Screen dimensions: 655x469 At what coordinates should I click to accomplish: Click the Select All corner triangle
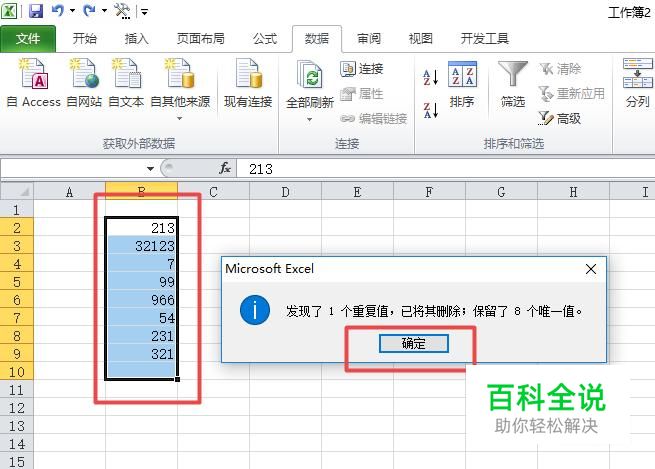click(17, 191)
